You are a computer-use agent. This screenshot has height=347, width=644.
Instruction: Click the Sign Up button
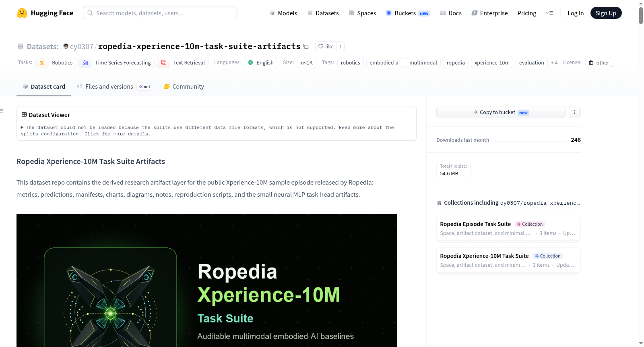pos(606,13)
